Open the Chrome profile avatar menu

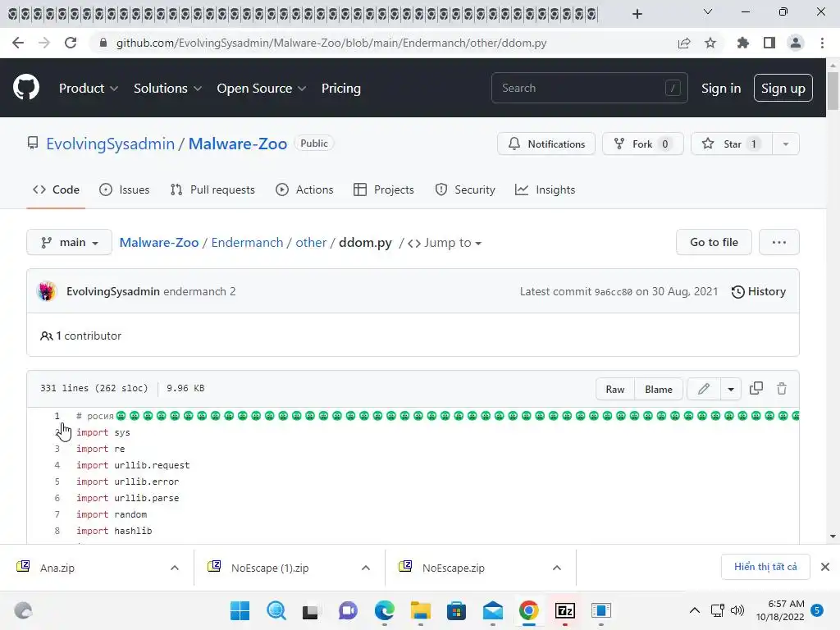[x=796, y=43]
